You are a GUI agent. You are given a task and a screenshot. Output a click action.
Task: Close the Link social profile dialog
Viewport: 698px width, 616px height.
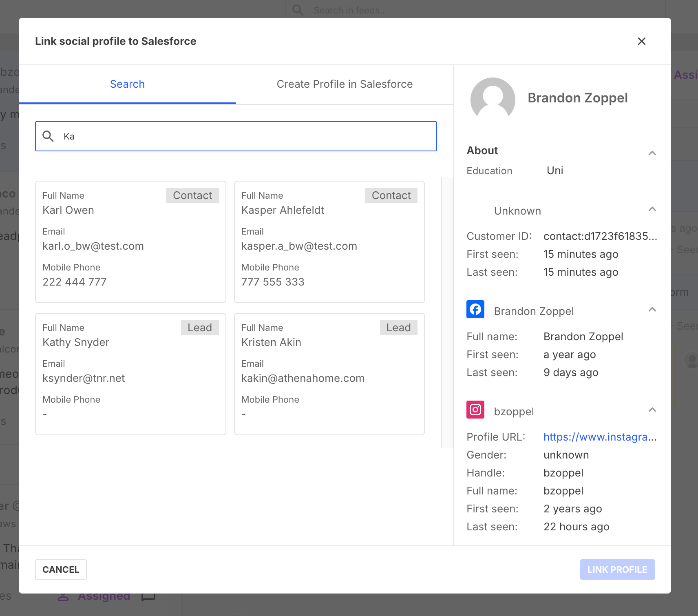(x=641, y=41)
